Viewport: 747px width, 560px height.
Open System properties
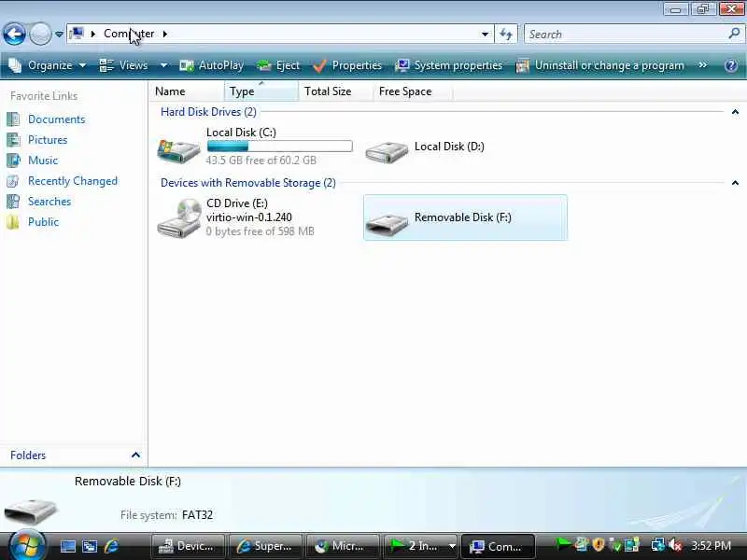[x=449, y=65]
